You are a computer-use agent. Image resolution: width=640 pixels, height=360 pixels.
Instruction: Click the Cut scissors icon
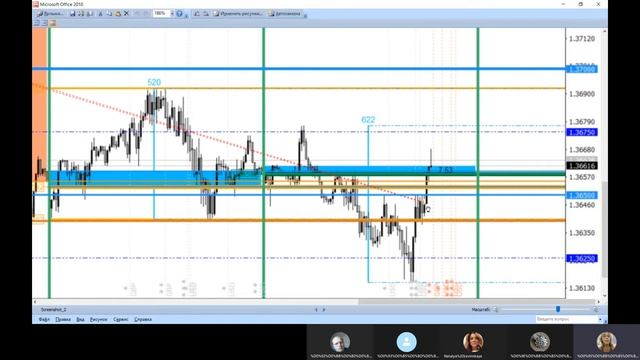click(100, 13)
